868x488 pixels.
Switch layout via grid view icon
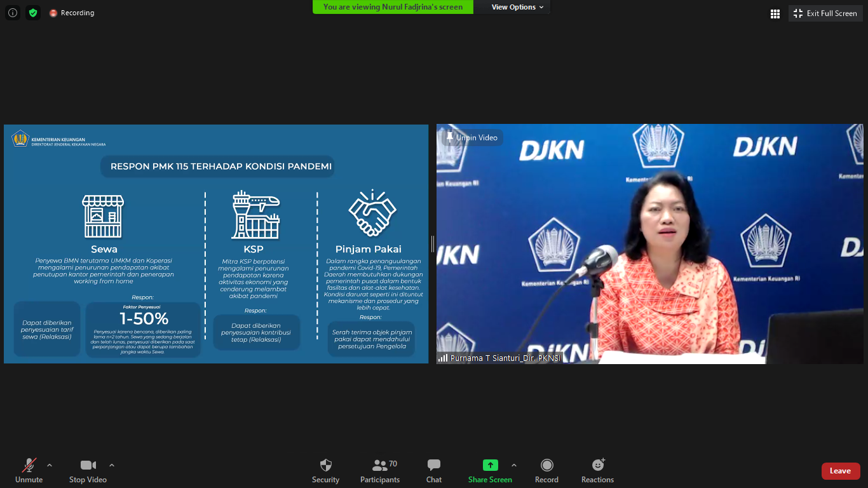click(x=775, y=13)
